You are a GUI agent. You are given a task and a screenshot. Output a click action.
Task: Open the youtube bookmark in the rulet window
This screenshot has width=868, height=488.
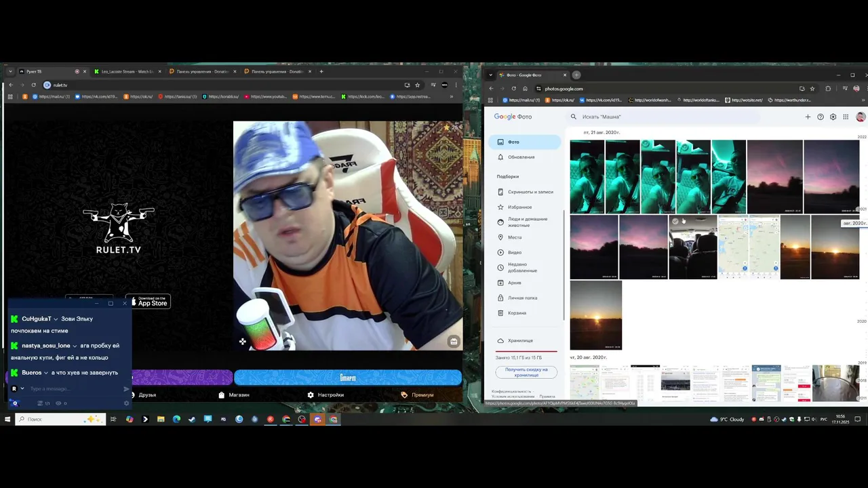[x=266, y=96]
